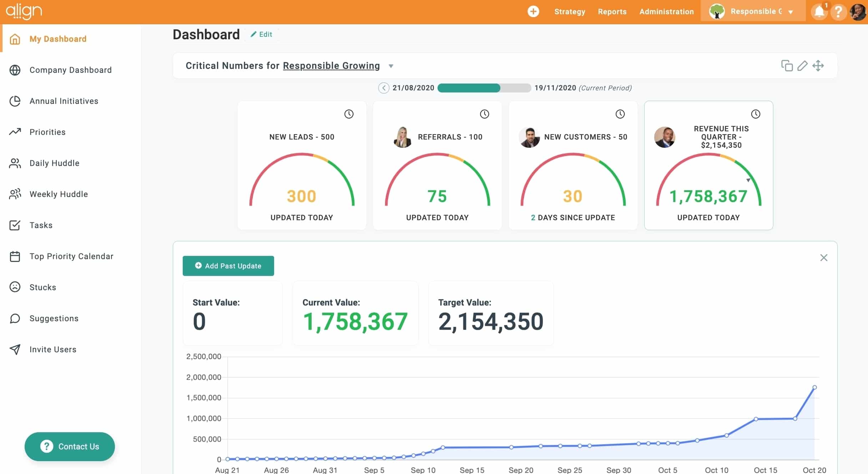Click the plus icon in the top bar
The height and width of the screenshot is (474, 868).
[533, 11]
